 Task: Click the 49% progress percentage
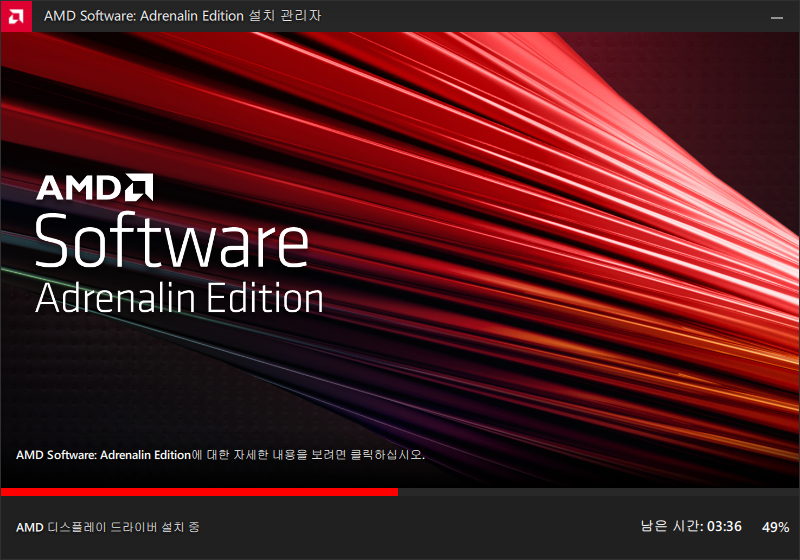point(776,527)
